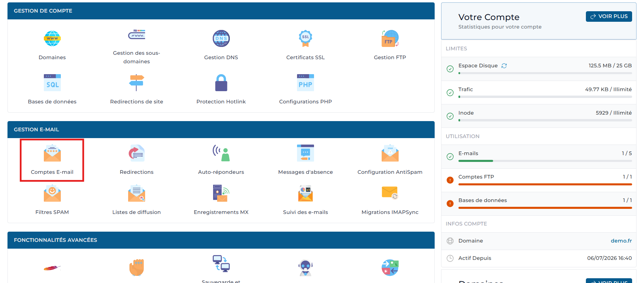Open the Gestion FTP icon
644x283 pixels.
[390, 38]
